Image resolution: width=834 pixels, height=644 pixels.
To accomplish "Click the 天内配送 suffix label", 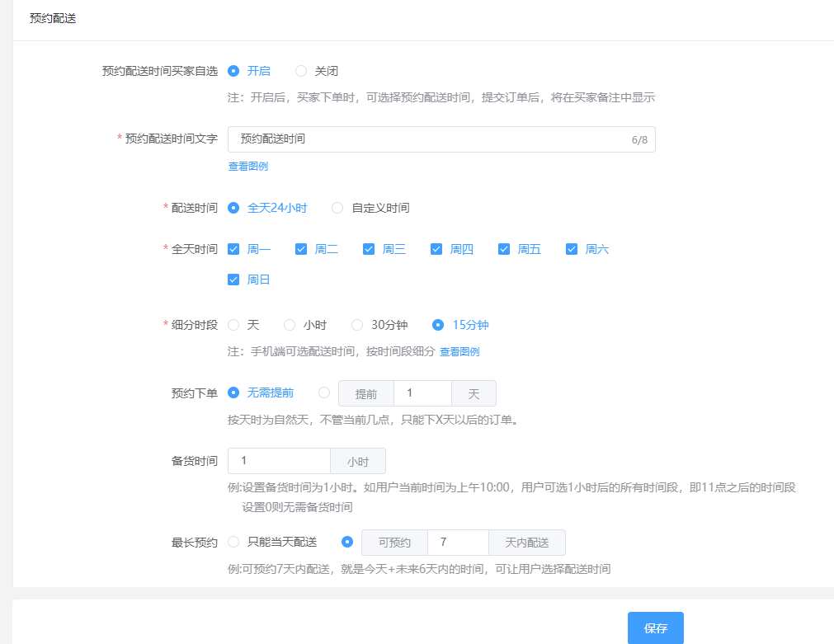I will [527, 543].
